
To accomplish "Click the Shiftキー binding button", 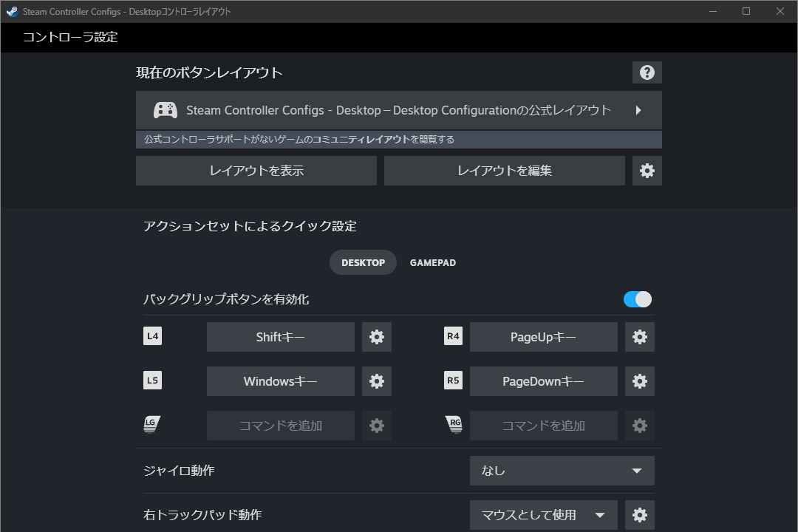I will (281, 337).
